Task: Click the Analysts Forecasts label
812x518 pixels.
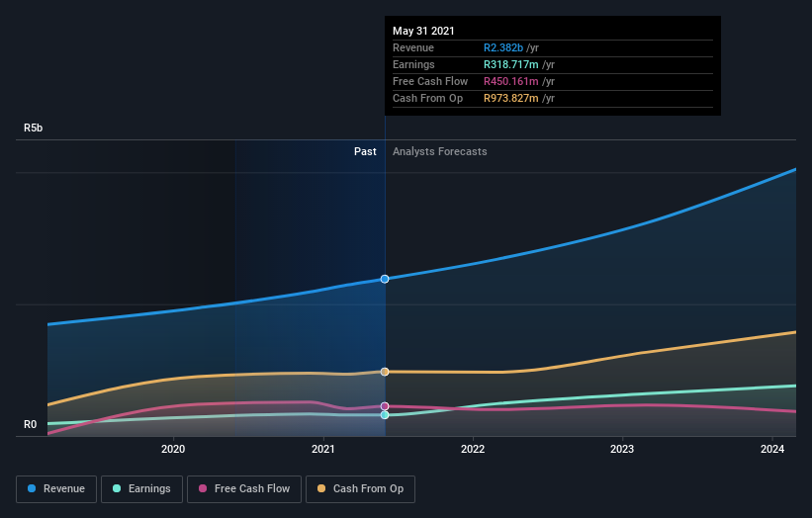Action: coord(440,151)
